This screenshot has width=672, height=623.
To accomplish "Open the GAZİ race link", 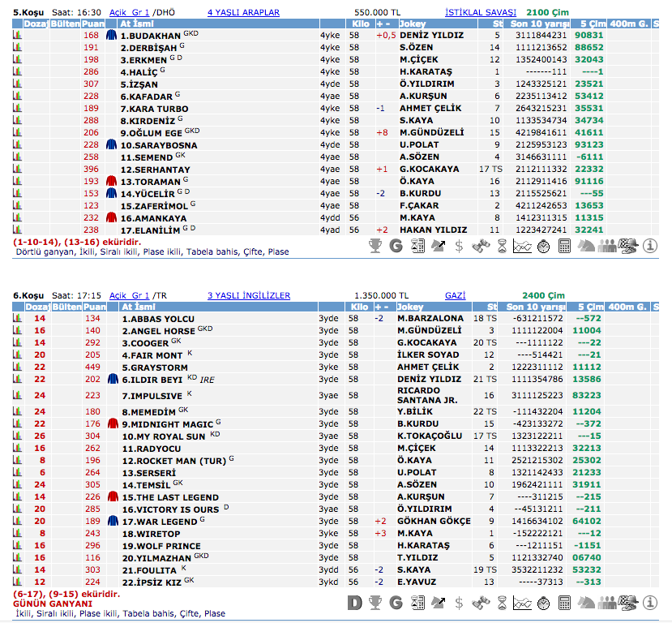I will pyautogui.click(x=455, y=296).
